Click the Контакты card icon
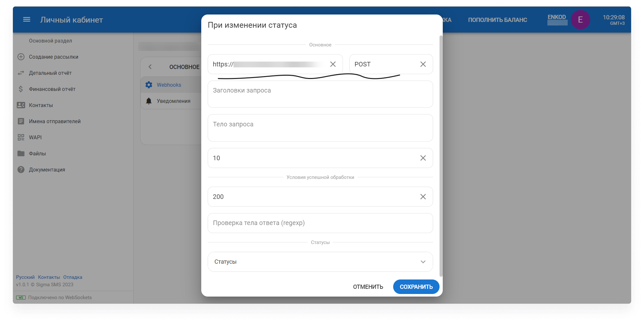 pyautogui.click(x=21, y=105)
